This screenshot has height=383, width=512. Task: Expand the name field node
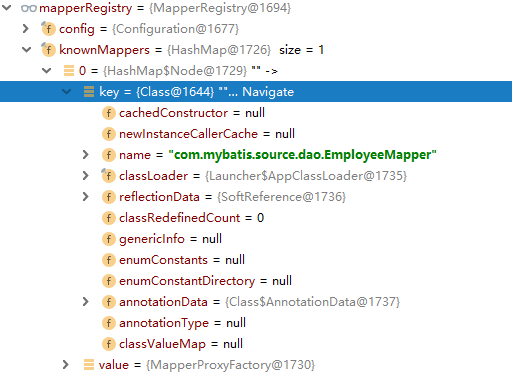tap(86, 155)
